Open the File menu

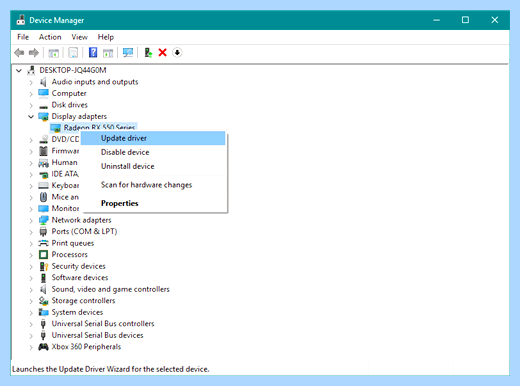point(23,37)
